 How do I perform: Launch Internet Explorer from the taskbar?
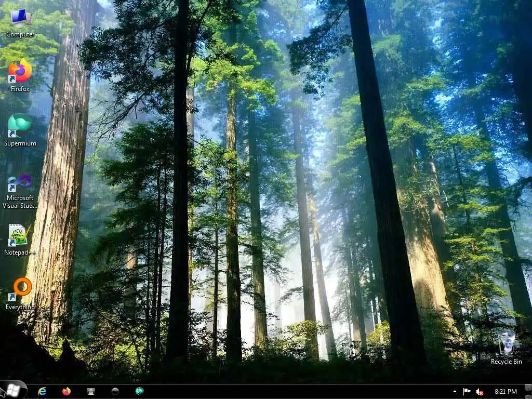click(42, 391)
